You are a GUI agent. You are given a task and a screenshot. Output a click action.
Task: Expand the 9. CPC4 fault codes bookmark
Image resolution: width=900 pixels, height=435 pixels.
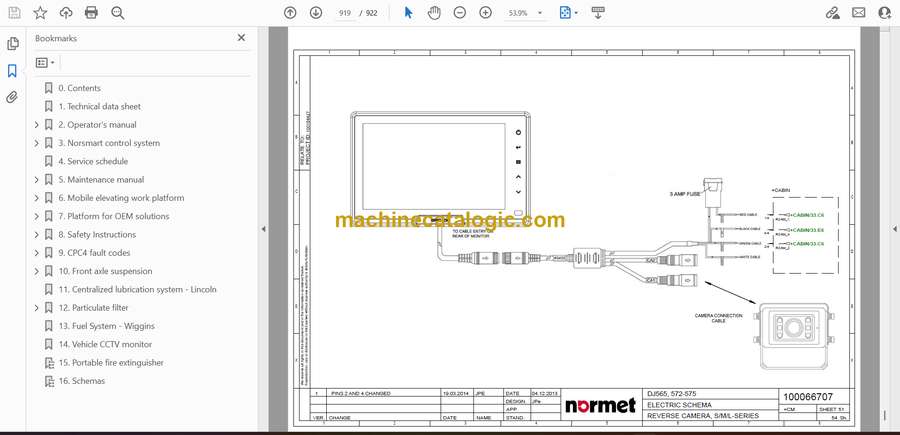[36, 253]
